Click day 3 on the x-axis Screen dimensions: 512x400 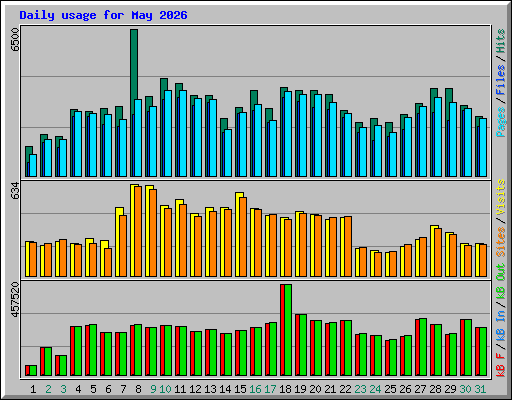click(63, 389)
